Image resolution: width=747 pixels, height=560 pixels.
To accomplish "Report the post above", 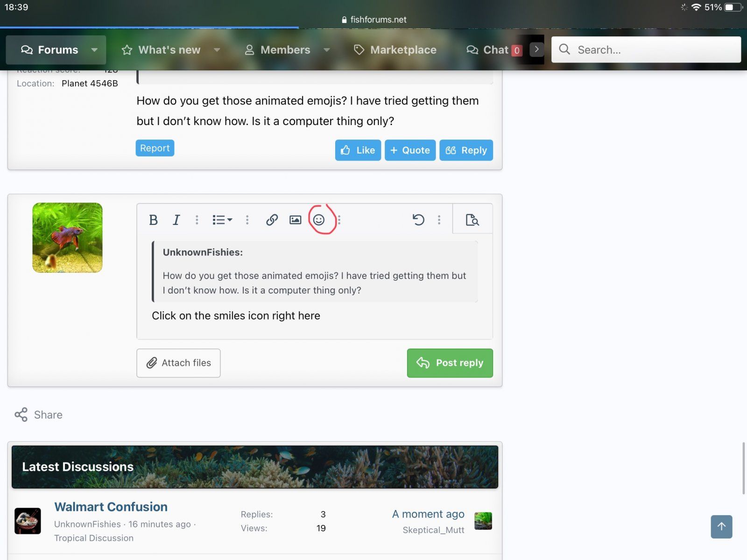I will (x=155, y=148).
